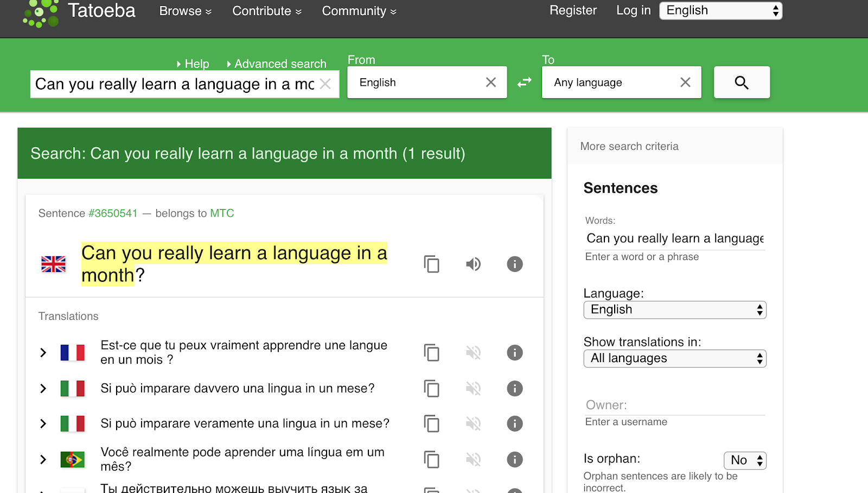Screen dimensions: 868x493
Task: Open the Community menu
Action: point(359,11)
